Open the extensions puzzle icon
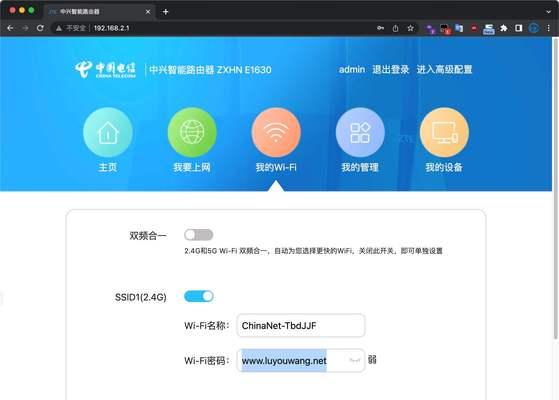 pos(503,28)
